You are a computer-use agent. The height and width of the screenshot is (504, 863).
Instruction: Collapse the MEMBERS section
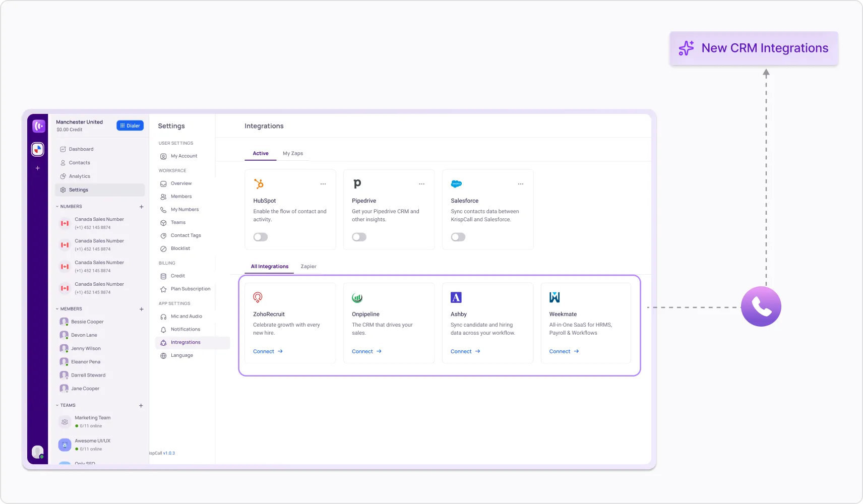(x=57, y=309)
